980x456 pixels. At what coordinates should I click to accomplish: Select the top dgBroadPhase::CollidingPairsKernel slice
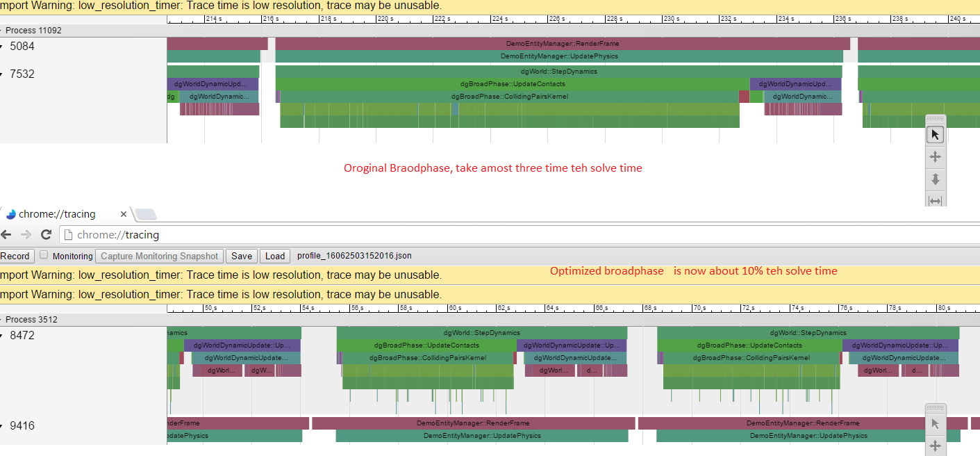coord(509,97)
